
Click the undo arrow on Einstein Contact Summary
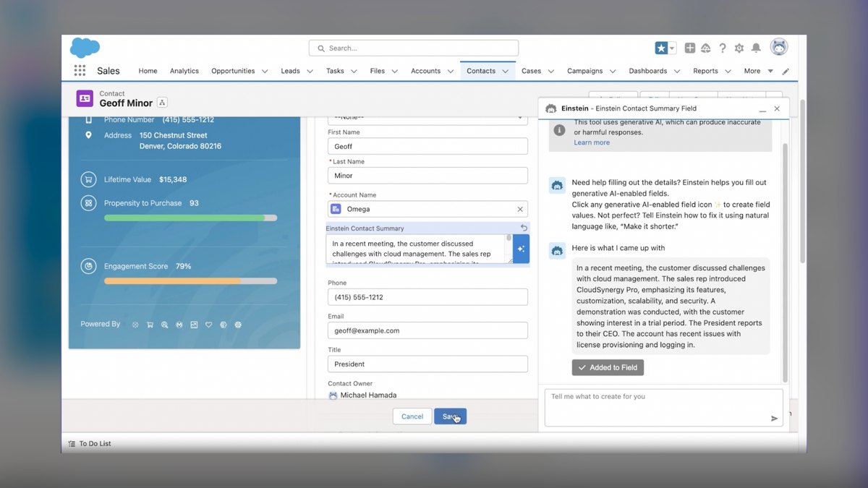point(524,228)
